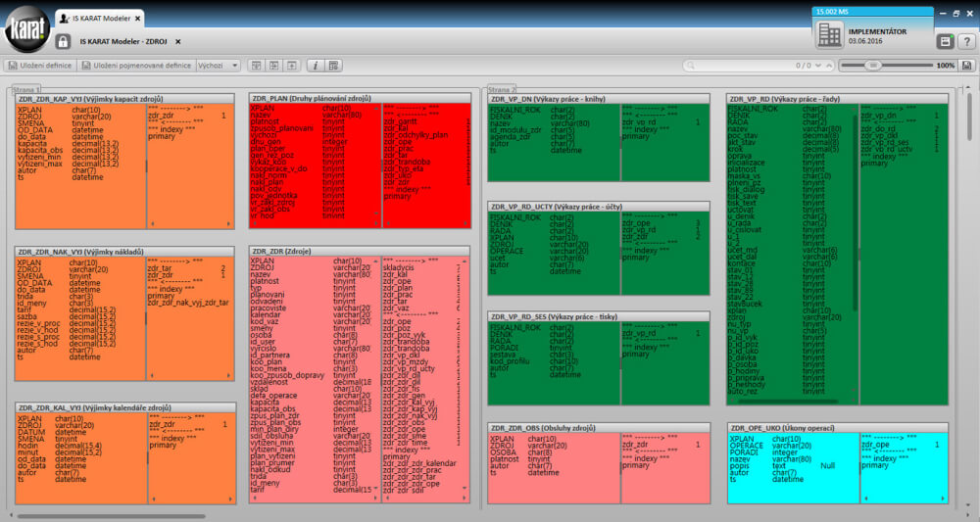This screenshot has width=980, height=522.
Task: Click zdr_tar relation in ZDR_ZDR_NAK_VYJ
Action: coord(160,268)
